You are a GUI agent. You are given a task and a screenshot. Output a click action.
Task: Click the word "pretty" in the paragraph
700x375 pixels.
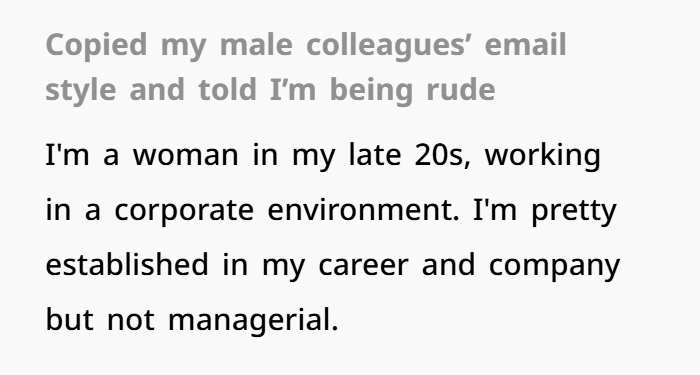pos(574,212)
